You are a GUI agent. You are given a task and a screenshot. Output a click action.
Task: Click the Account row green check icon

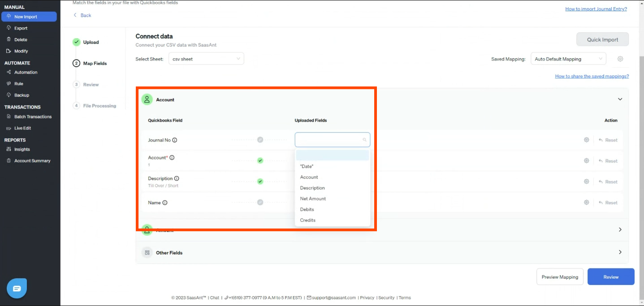(x=260, y=161)
